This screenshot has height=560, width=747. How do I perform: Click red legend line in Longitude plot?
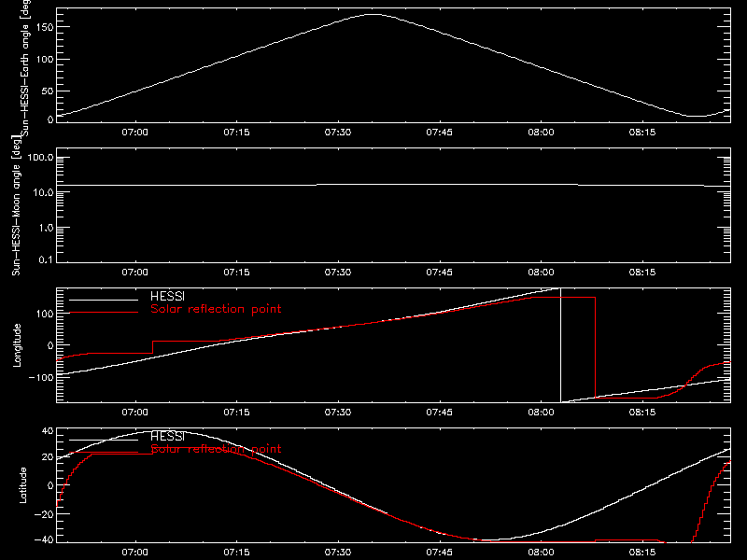point(104,313)
